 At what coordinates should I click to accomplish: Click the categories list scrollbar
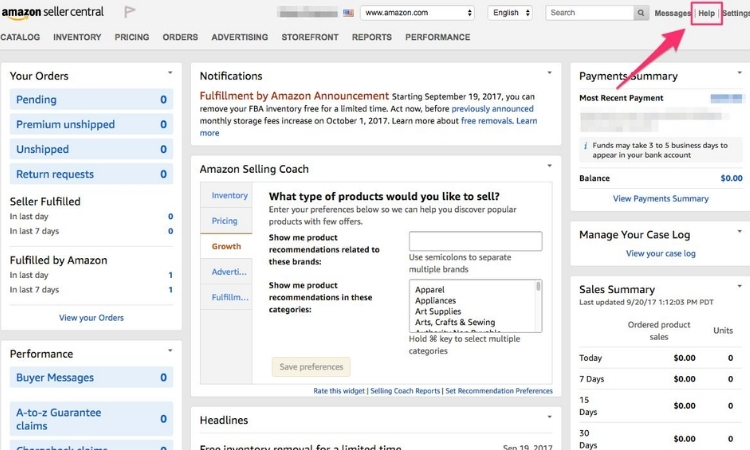click(538, 300)
